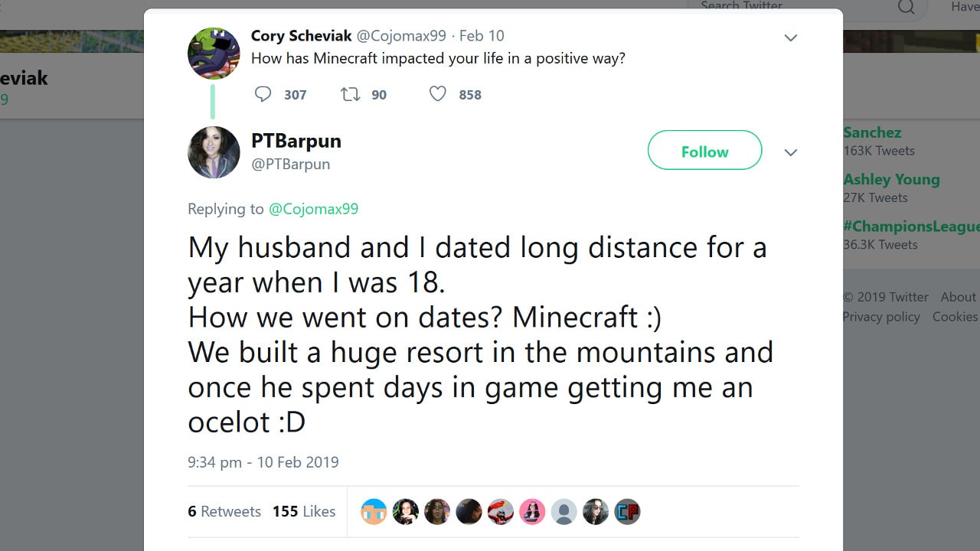Open the @Cojomax99 reply mention link
Image resolution: width=980 pixels, height=551 pixels.
tap(313, 209)
